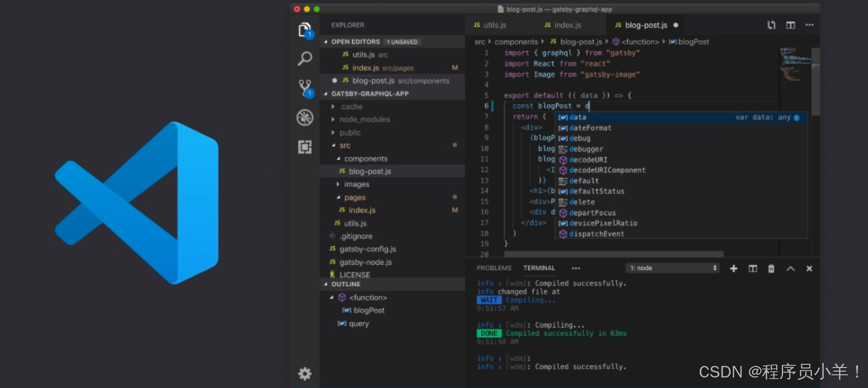Select 'dispatchEvent' in the suggestion list

pos(681,234)
